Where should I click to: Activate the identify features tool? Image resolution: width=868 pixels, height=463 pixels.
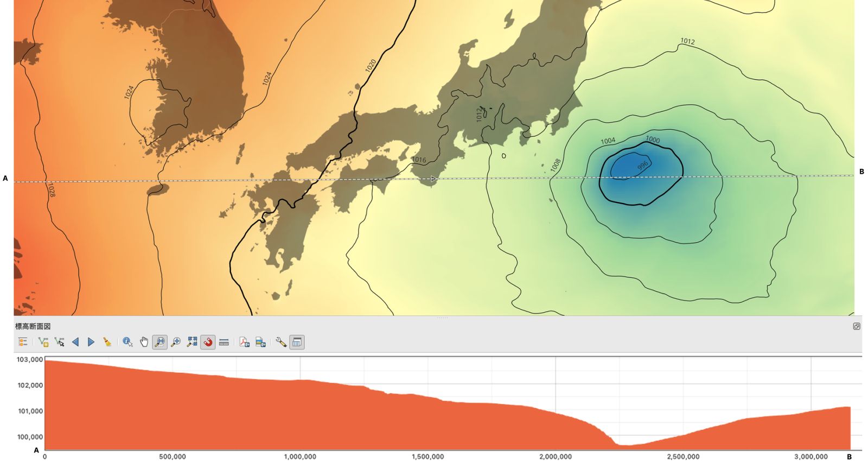(127, 342)
